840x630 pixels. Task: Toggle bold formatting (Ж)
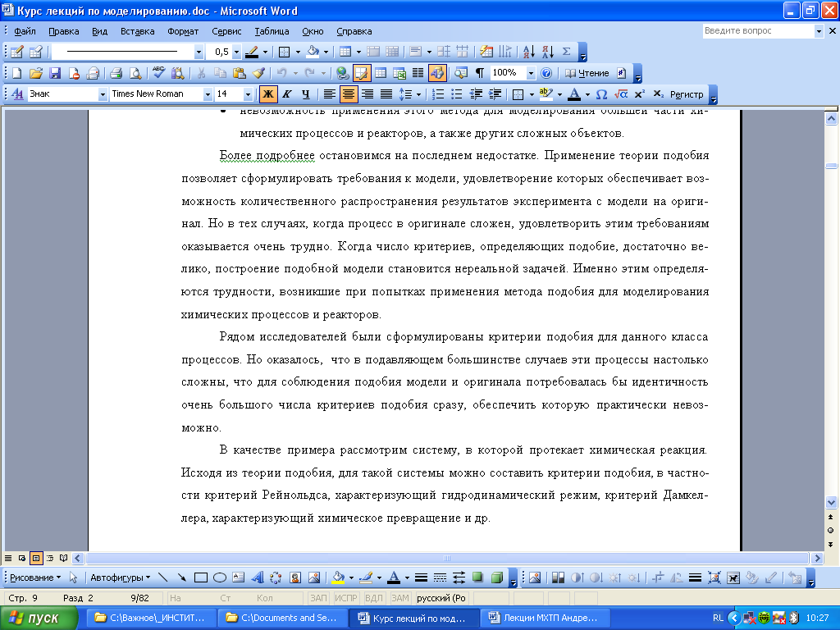click(x=268, y=94)
